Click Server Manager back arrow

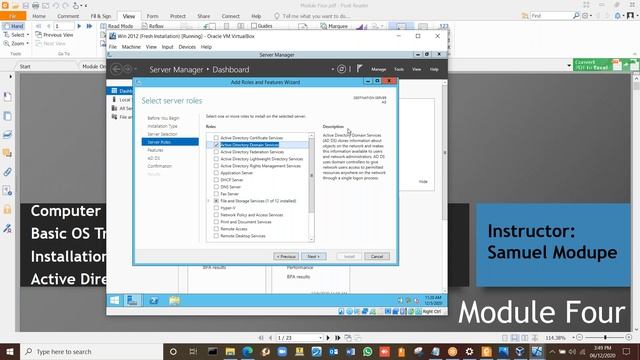pos(116,69)
